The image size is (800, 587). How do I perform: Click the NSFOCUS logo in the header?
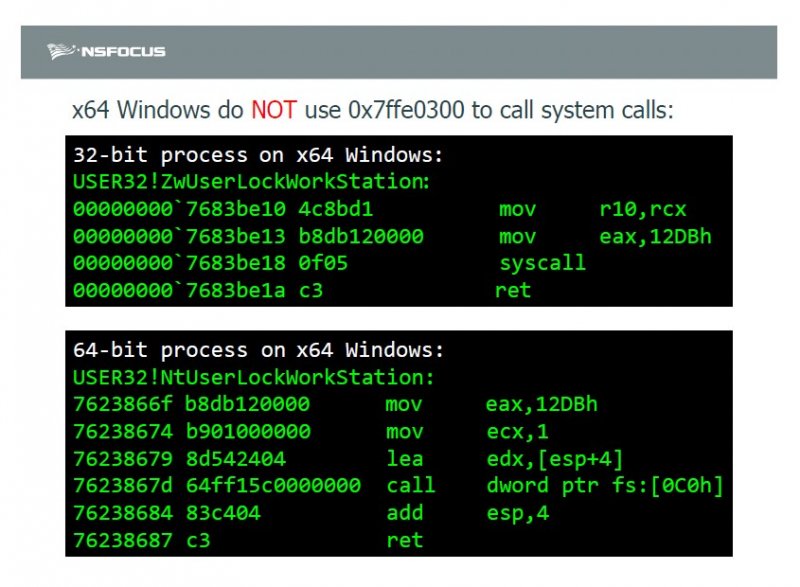point(106,52)
